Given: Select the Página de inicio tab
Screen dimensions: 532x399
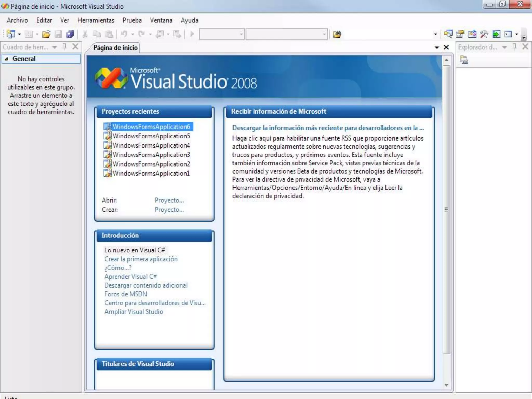Looking at the screenshot, I should (x=115, y=48).
